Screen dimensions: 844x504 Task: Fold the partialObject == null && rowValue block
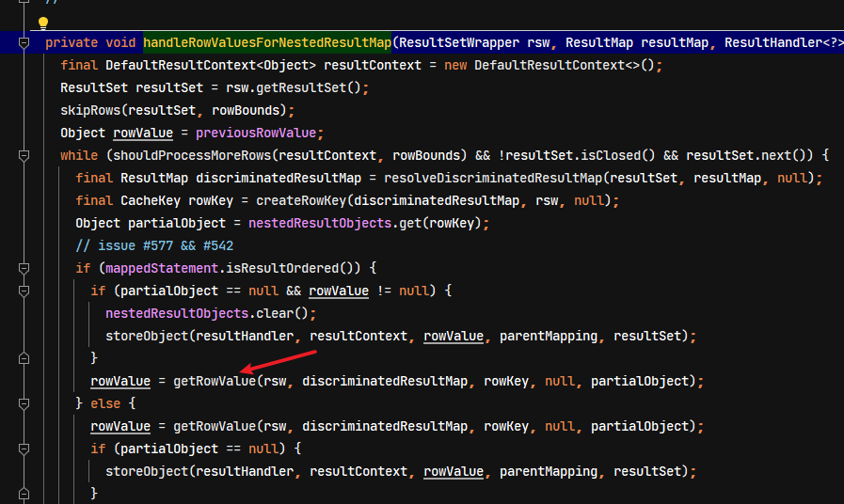pos(24,291)
